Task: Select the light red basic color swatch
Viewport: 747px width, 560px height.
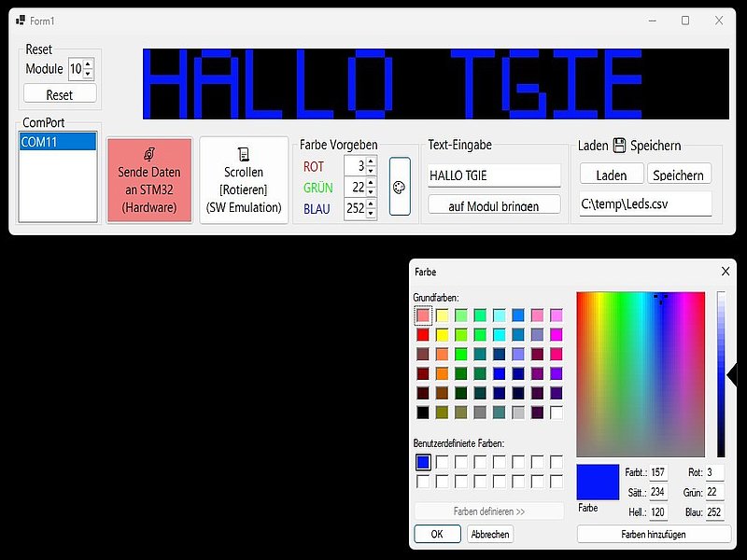Action: click(x=423, y=315)
